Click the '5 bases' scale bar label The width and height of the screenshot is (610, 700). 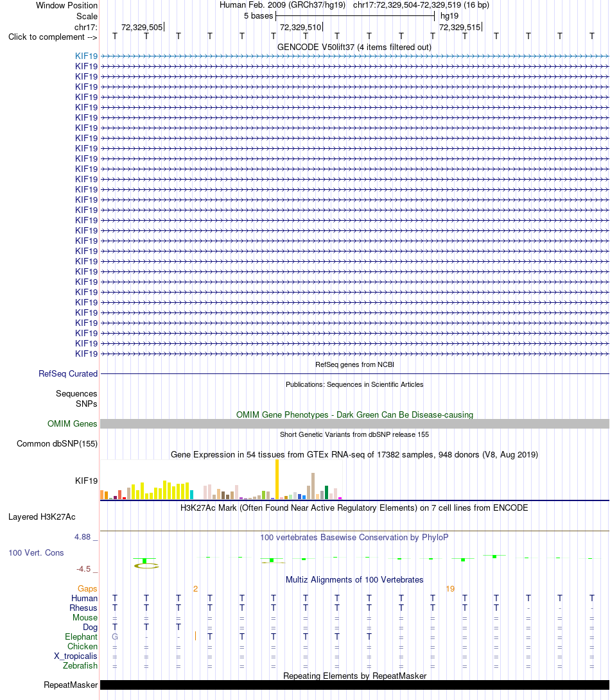[x=258, y=16]
